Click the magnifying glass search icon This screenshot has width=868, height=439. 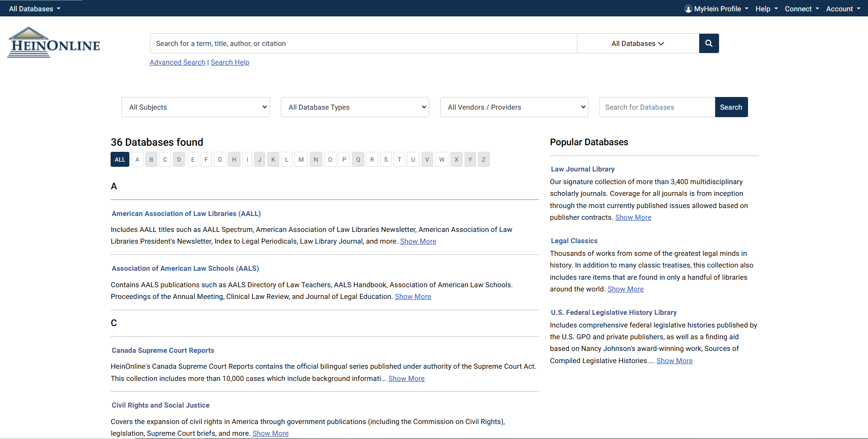click(x=709, y=44)
